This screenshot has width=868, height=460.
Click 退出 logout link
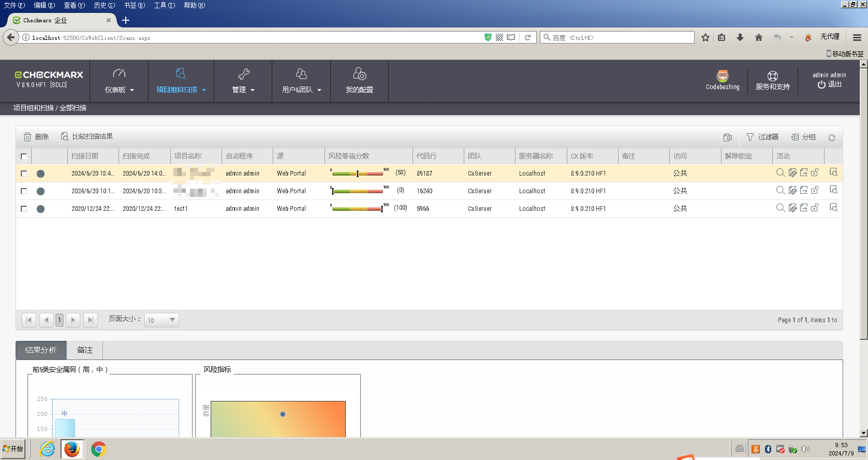coord(830,84)
